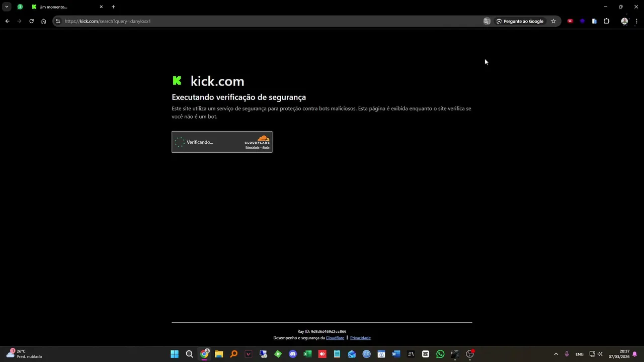The width and height of the screenshot is (644, 362).
Task: Click Pergunte ao Google button
Action: pyautogui.click(x=520, y=21)
